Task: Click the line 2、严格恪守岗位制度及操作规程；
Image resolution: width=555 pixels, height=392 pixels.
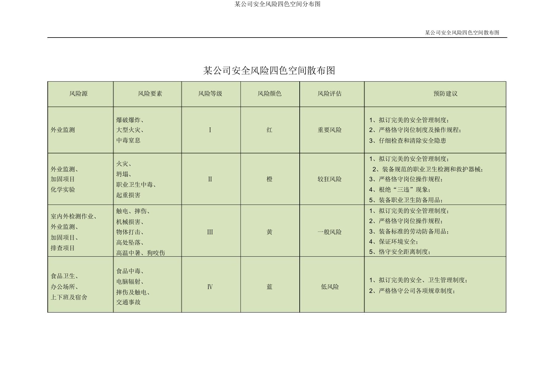Action: point(416,130)
